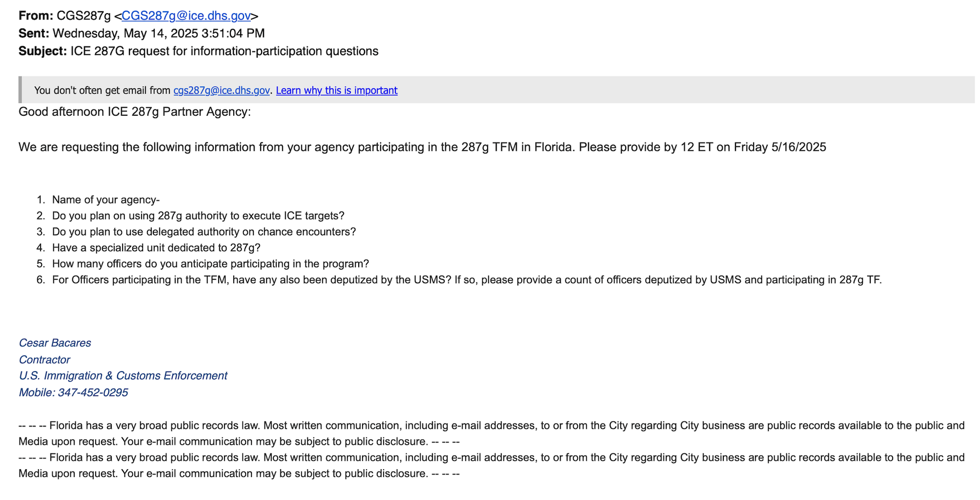Select list item "Name of your agency-"
This screenshot has width=980, height=500.
(x=106, y=200)
